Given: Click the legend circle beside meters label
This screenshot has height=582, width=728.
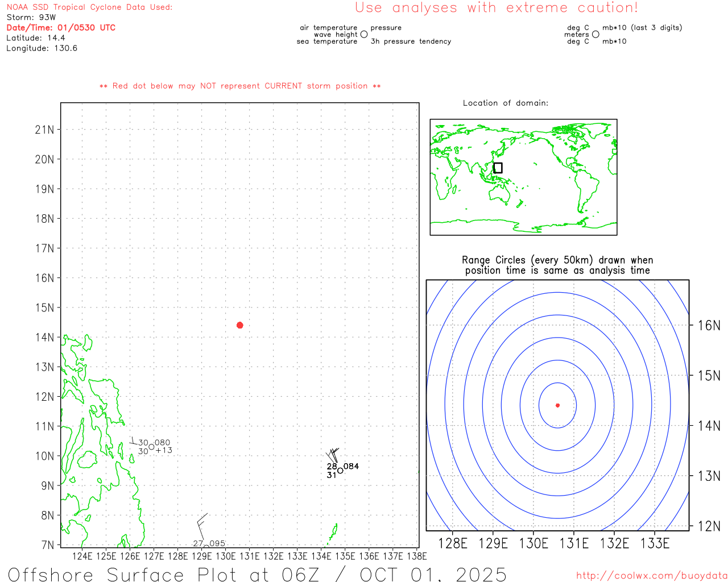Looking at the screenshot, I should pos(595,34).
